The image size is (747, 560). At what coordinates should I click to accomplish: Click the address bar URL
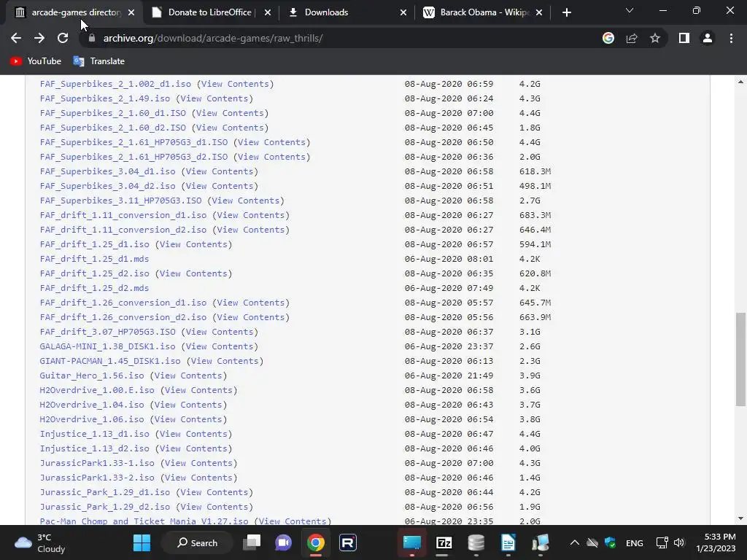point(213,38)
